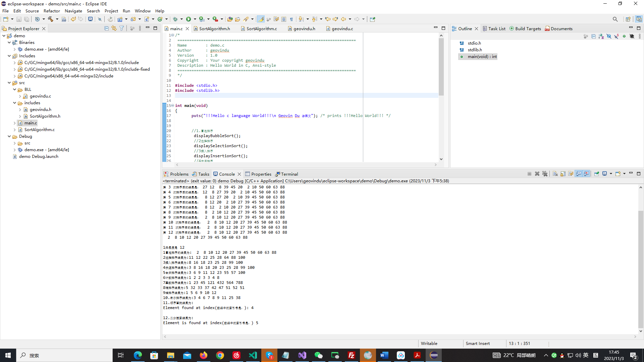Click the toolbar search magnifier icon
This screenshot has width=644, height=362.
tap(615, 19)
